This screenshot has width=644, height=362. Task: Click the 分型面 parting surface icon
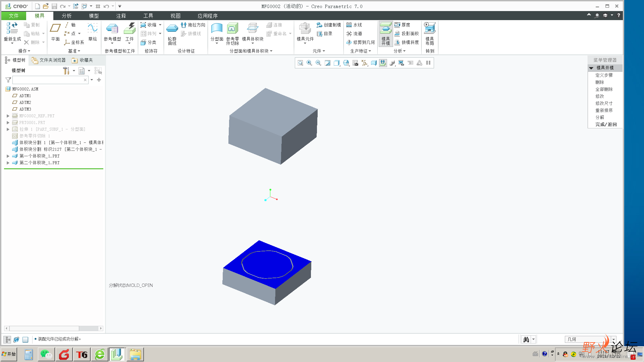tap(217, 33)
